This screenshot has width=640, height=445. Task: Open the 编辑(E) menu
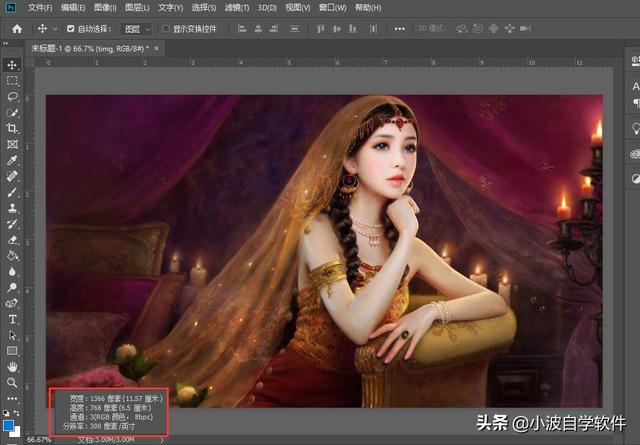(73, 8)
